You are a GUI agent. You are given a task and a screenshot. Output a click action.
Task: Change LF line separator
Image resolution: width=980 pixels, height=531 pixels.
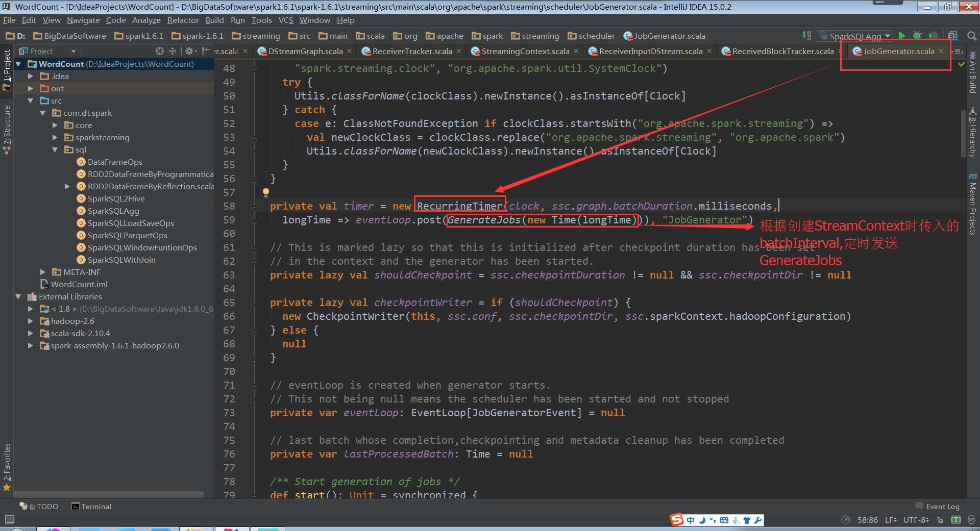(891, 520)
